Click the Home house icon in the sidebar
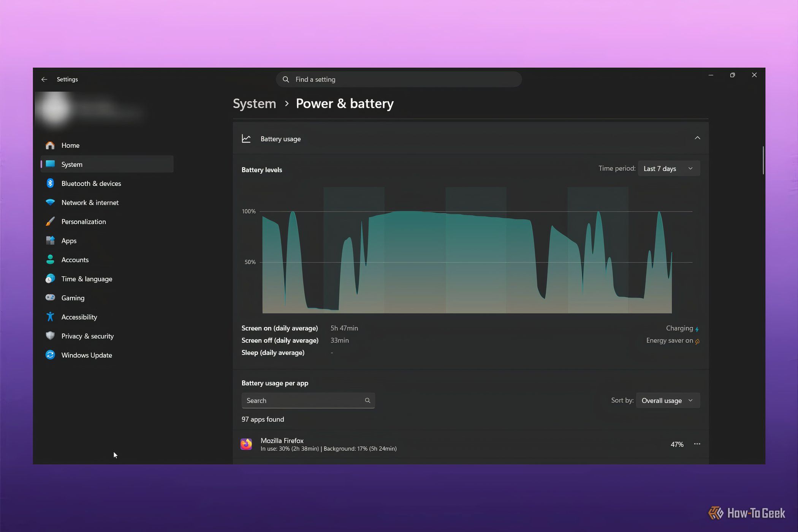Image resolution: width=798 pixels, height=532 pixels. pos(50,145)
